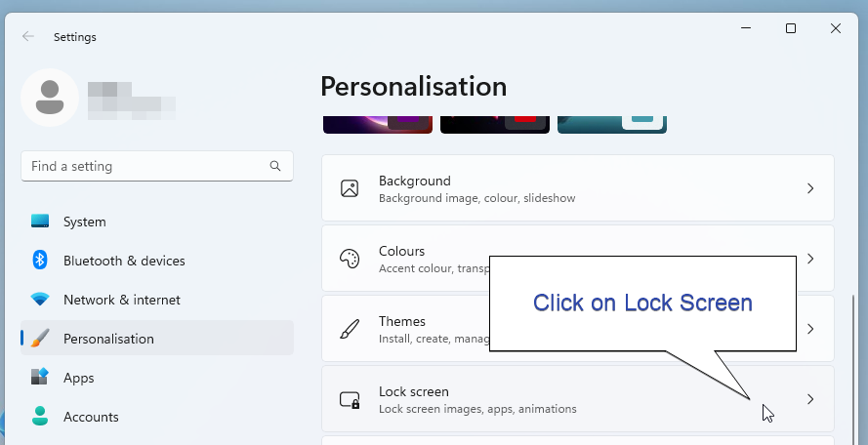The width and height of the screenshot is (868, 445).
Task: Open Apps settings category
Action: [x=157, y=378]
